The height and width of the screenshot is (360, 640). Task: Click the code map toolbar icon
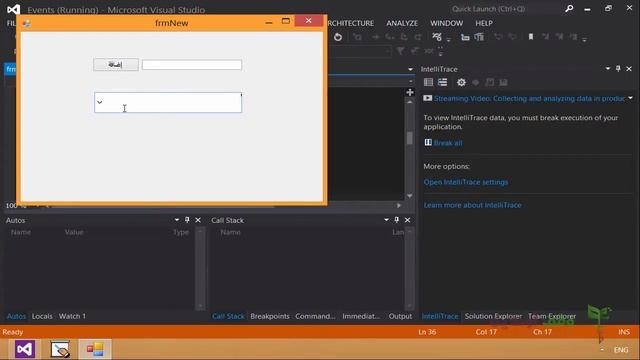pyautogui.click(x=437, y=37)
